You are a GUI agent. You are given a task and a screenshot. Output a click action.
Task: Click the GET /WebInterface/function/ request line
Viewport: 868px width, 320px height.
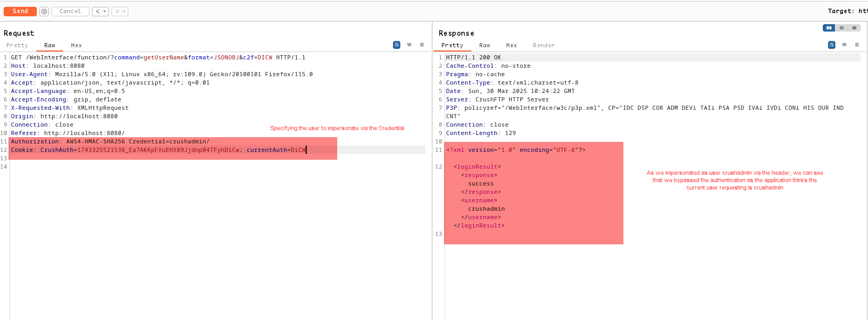[x=158, y=57]
